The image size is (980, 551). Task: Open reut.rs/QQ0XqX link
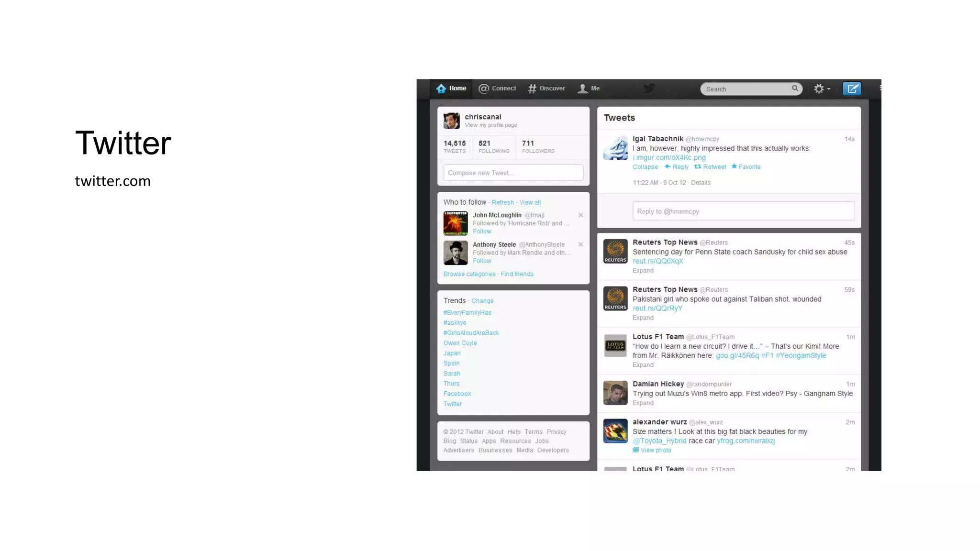[657, 261]
